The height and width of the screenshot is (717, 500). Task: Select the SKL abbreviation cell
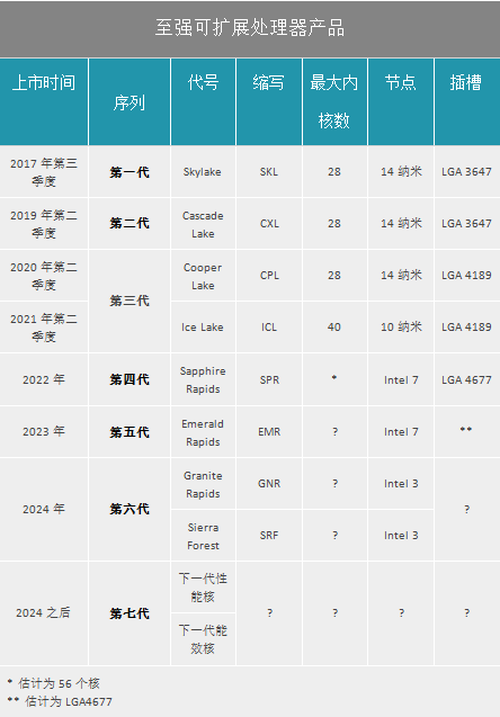click(x=269, y=172)
